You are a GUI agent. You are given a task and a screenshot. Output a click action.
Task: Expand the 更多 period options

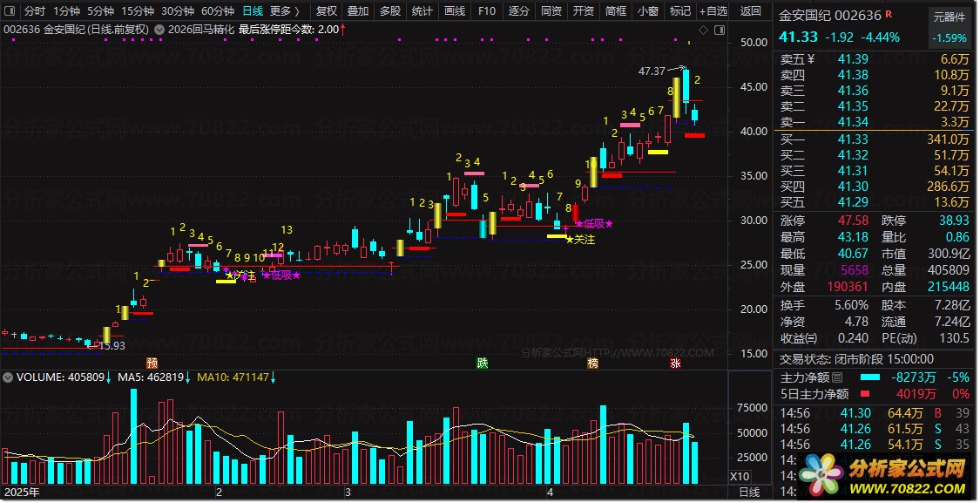point(285,11)
